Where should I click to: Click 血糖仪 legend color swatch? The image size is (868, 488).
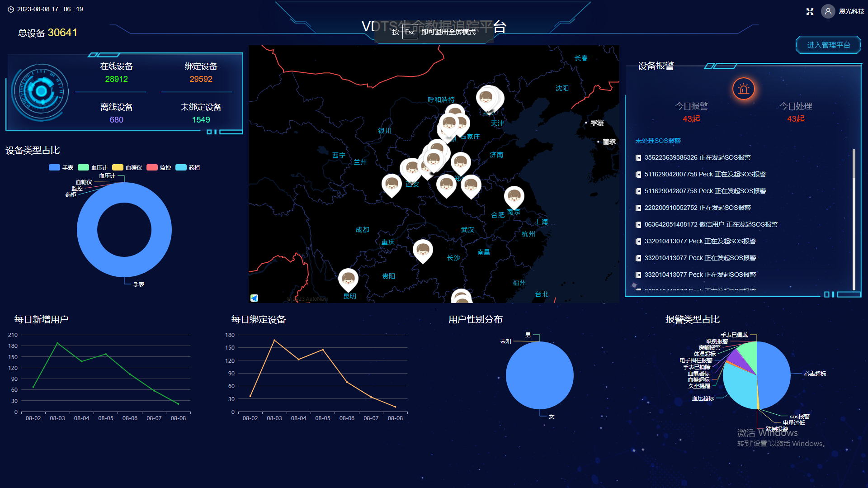coord(118,168)
